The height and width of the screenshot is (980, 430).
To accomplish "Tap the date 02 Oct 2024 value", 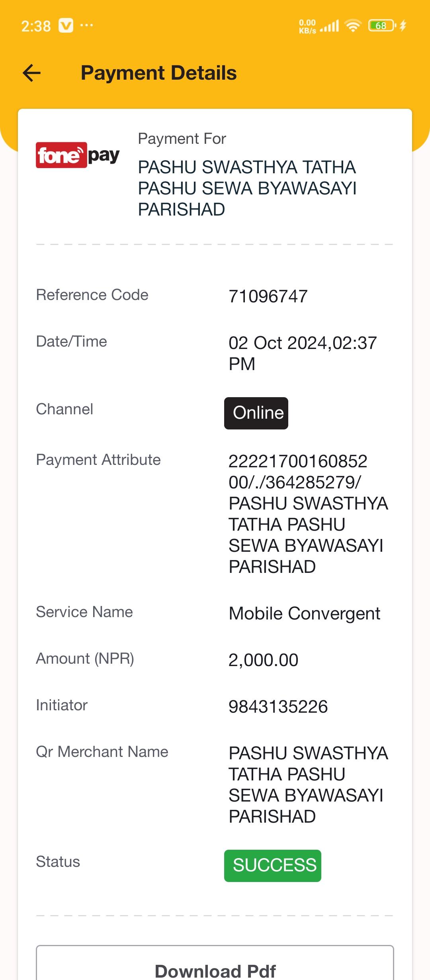I will click(x=303, y=353).
